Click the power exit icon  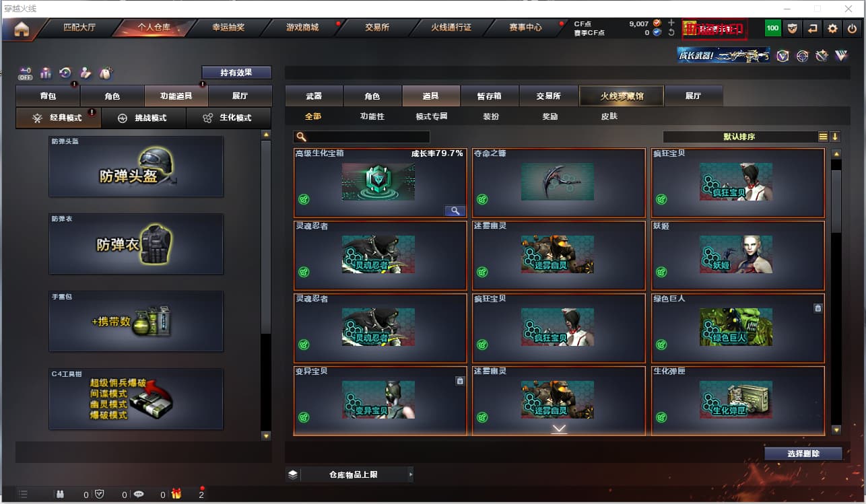[x=852, y=28]
